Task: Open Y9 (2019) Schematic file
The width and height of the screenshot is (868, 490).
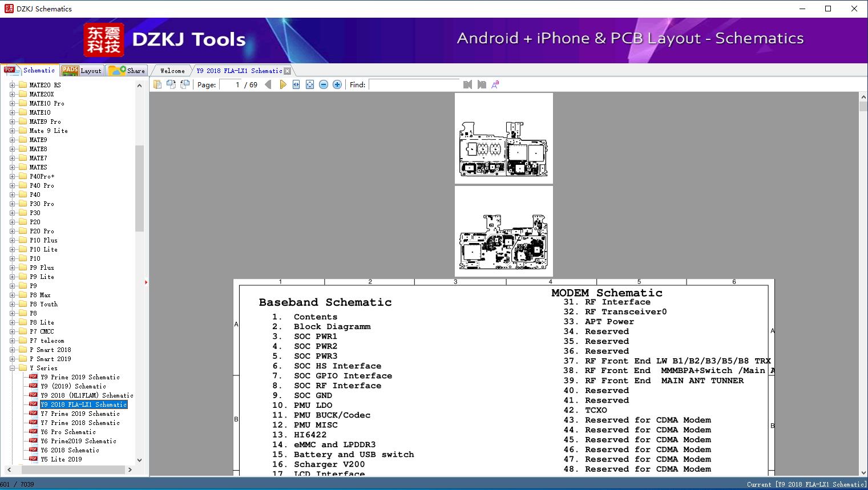Action: [x=74, y=386]
